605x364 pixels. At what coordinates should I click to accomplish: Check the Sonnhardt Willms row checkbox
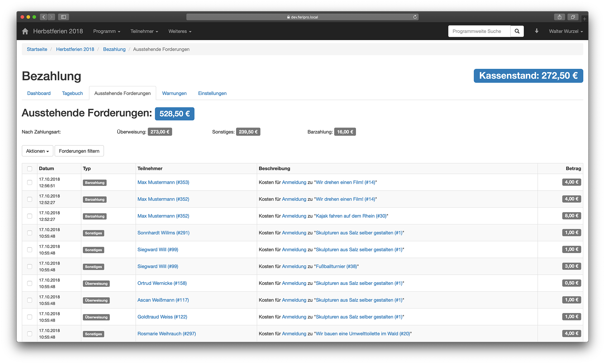tap(30, 233)
